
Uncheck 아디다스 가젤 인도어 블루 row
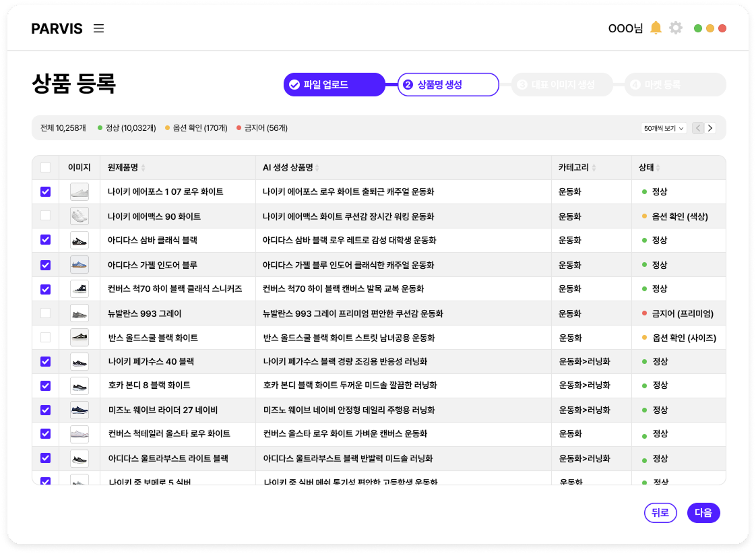(x=45, y=265)
